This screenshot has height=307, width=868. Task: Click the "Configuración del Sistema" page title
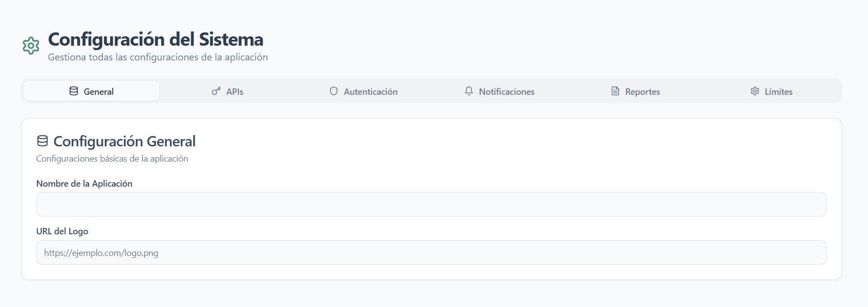tap(156, 39)
